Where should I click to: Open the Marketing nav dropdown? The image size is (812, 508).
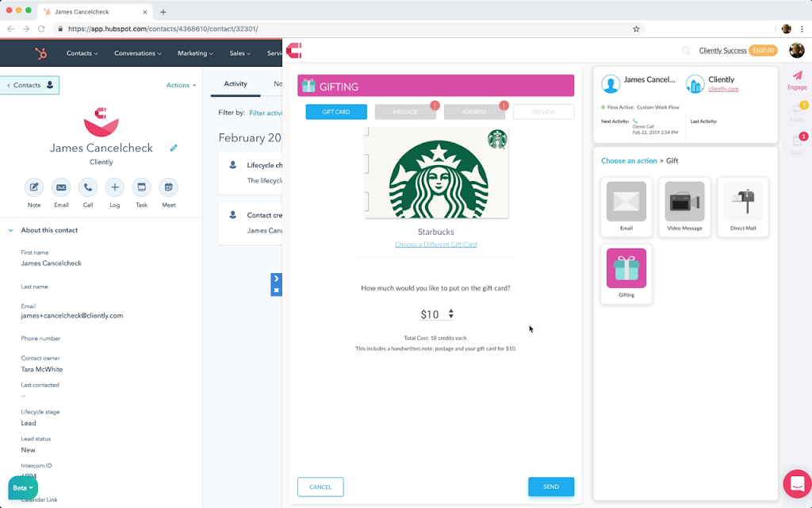point(195,53)
